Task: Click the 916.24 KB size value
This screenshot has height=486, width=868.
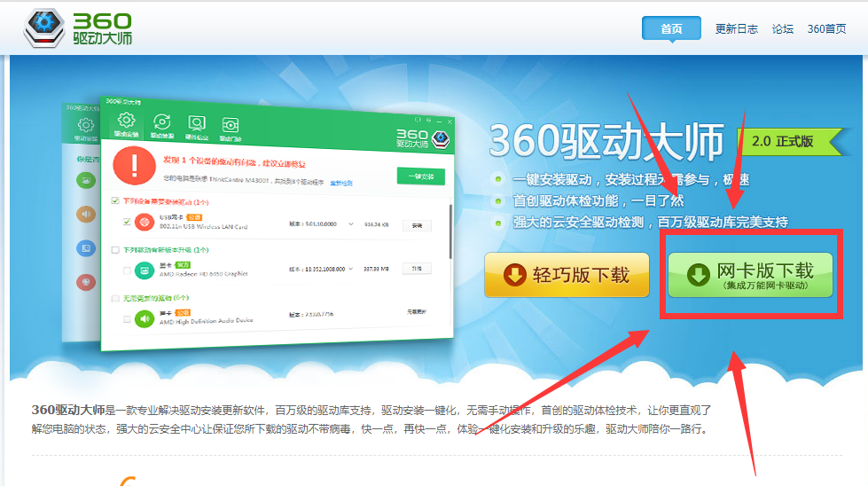Action: [376, 224]
